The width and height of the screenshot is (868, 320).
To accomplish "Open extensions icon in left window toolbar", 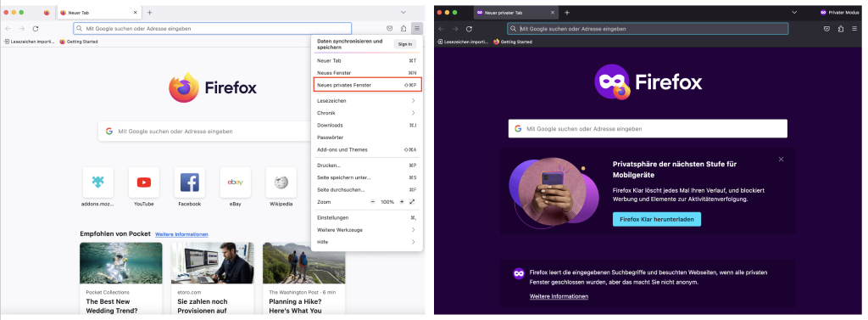I will [x=403, y=28].
